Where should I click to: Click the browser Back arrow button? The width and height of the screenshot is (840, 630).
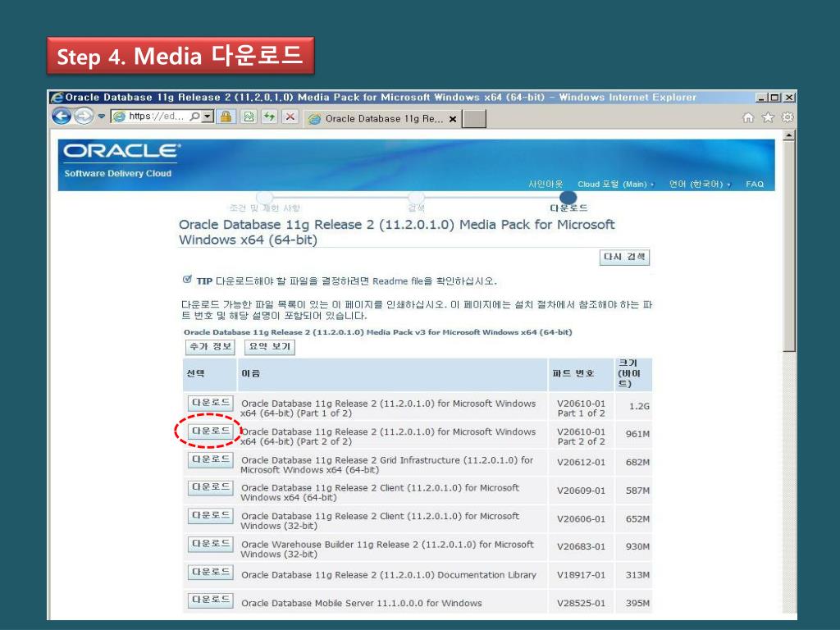coord(62,116)
